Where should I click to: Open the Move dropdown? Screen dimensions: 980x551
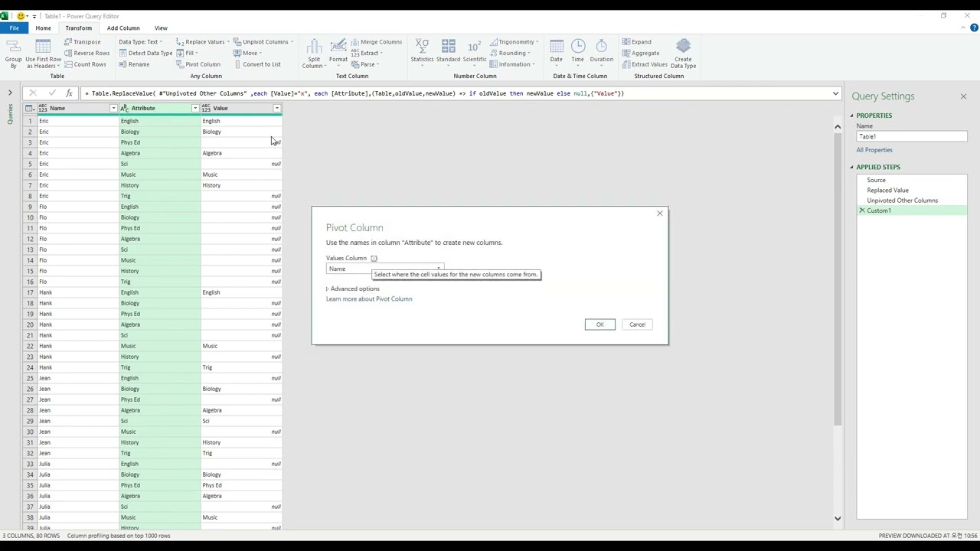247,53
